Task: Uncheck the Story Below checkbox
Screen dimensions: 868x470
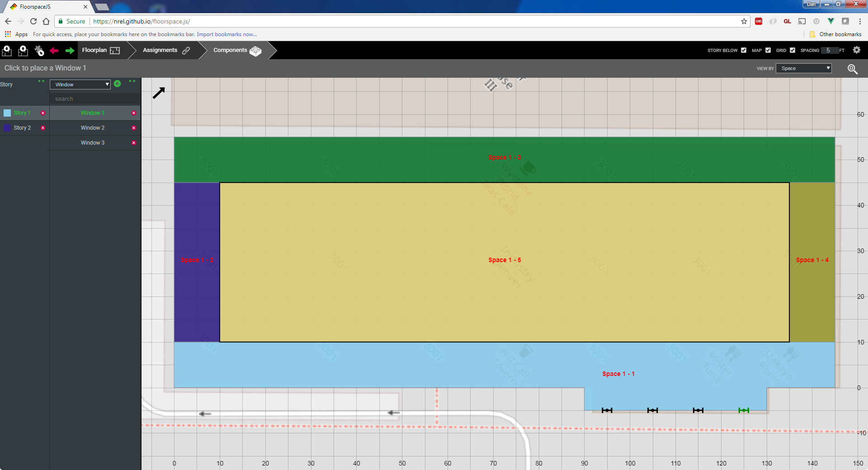Action: (x=744, y=50)
